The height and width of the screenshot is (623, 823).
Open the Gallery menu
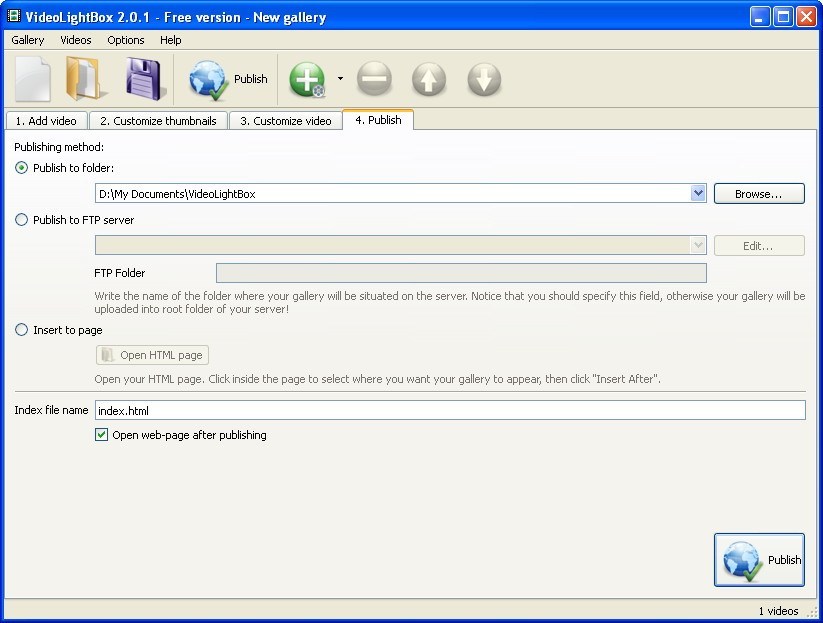click(28, 40)
